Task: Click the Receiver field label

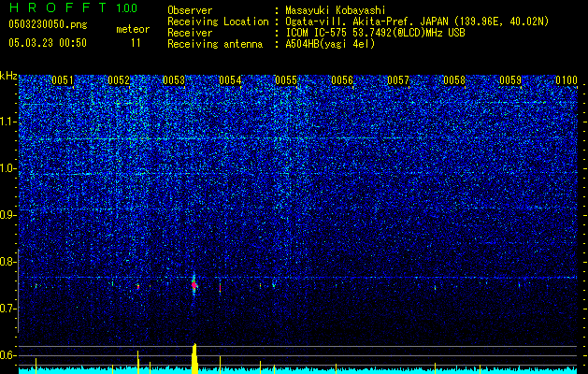Action: point(190,33)
